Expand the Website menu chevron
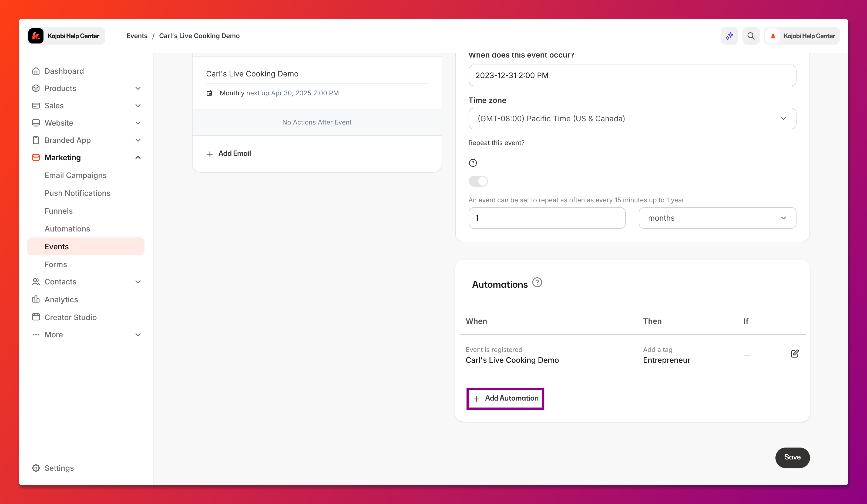 pyautogui.click(x=138, y=123)
